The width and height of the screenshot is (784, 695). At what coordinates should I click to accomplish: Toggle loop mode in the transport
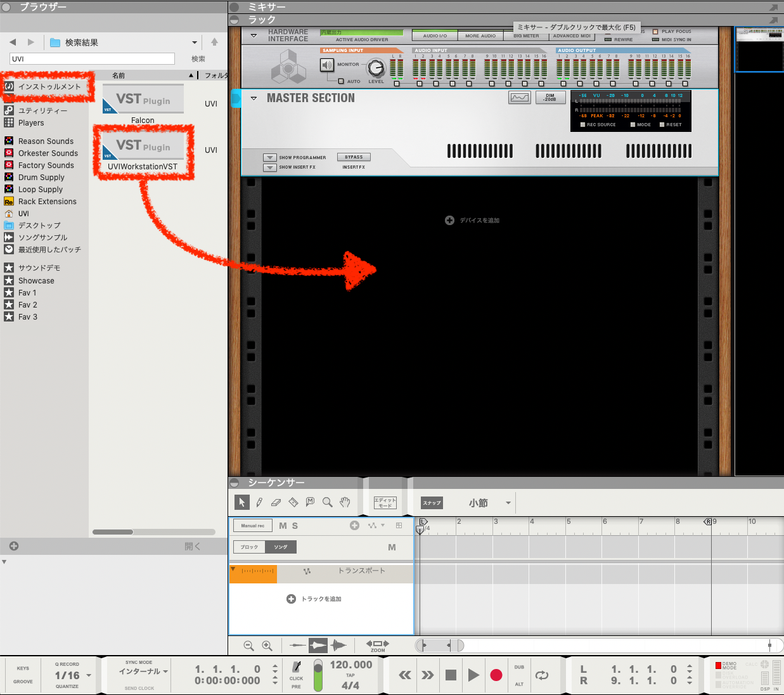click(x=542, y=675)
